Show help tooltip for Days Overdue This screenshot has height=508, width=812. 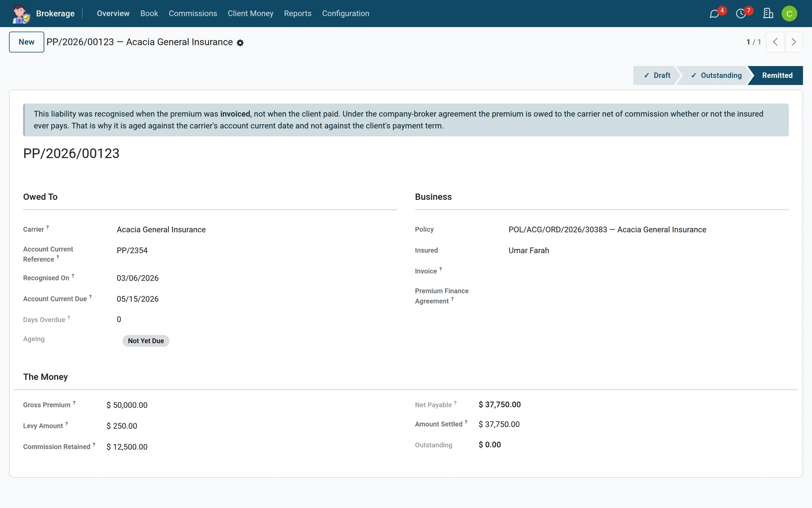[x=69, y=317]
